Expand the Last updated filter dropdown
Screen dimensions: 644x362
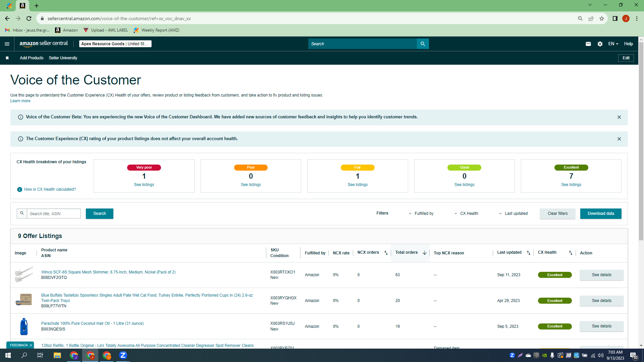pyautogui.click(x=514, y=214)
